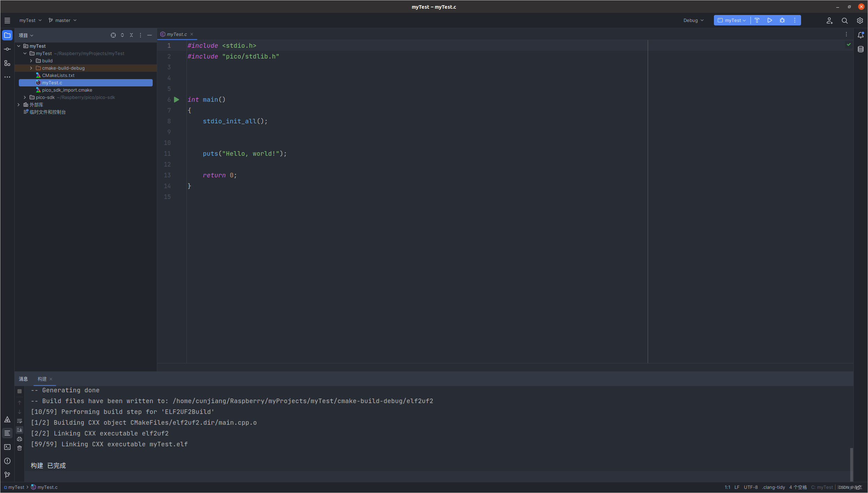This screenshot has width=868, height=493.
Task: Expand the cmake-build-debug folder
Action: (31, 68)
